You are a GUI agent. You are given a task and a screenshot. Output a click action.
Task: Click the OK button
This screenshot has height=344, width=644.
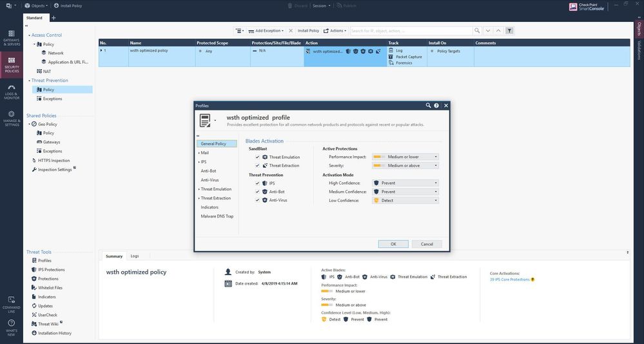pos(393,244)
